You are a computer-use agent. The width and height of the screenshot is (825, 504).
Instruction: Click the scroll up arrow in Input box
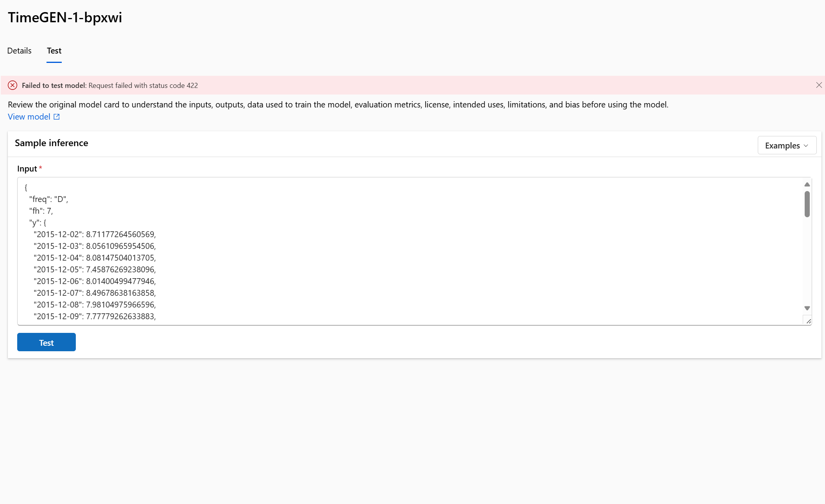coord(807,184)
